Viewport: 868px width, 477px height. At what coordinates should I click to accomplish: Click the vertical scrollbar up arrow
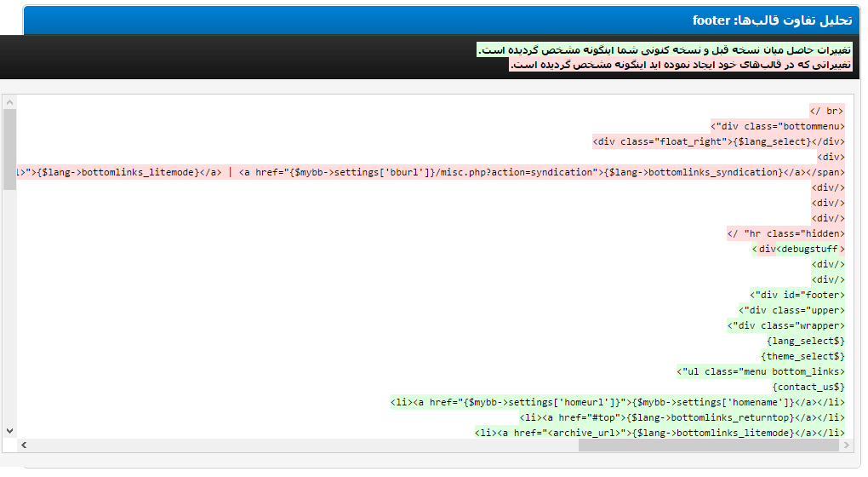click(9, 102)
